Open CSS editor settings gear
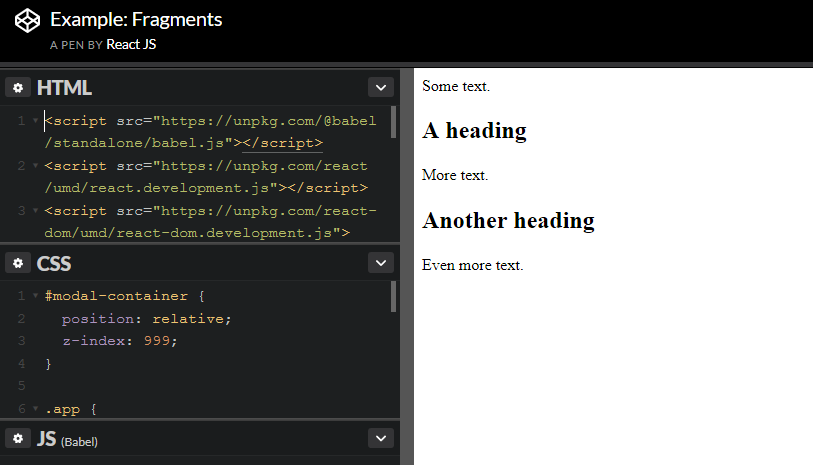This screenshot has width=813, height=465. tap(18, 263)
